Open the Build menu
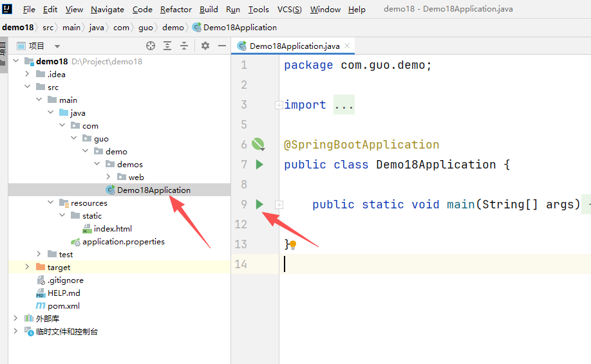Viewport: 591px width, 364px height. click(209, 9)
